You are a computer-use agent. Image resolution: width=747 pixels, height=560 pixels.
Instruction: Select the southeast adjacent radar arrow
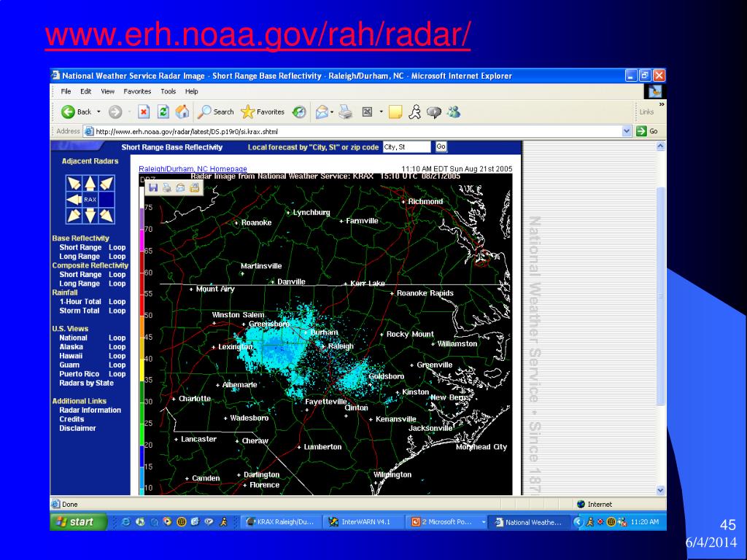tap(107, 216)
